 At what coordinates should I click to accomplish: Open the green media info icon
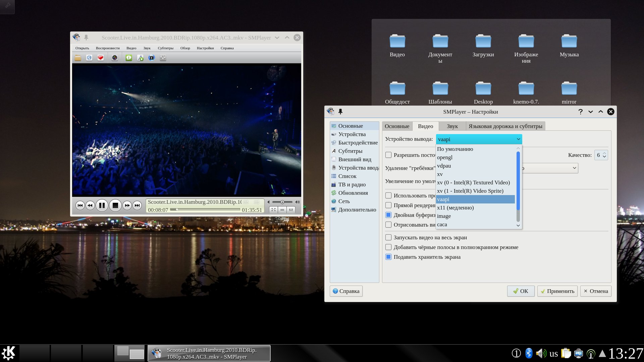pos(129,58)
